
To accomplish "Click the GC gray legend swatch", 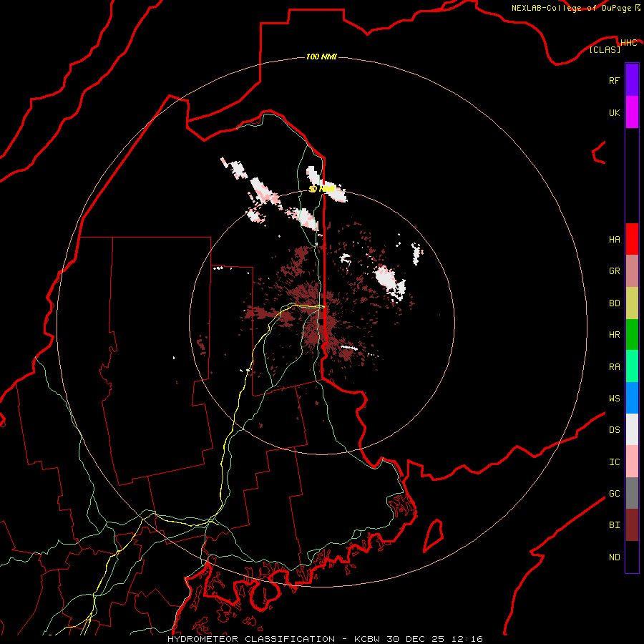I will click(x=632, y=493).
